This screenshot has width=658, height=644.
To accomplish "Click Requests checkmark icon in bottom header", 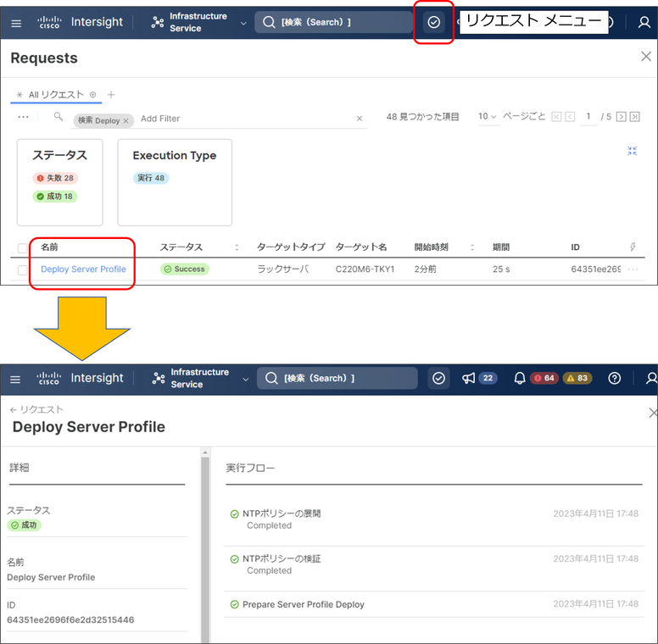I will pyautogui.click(x=438, y=378).
